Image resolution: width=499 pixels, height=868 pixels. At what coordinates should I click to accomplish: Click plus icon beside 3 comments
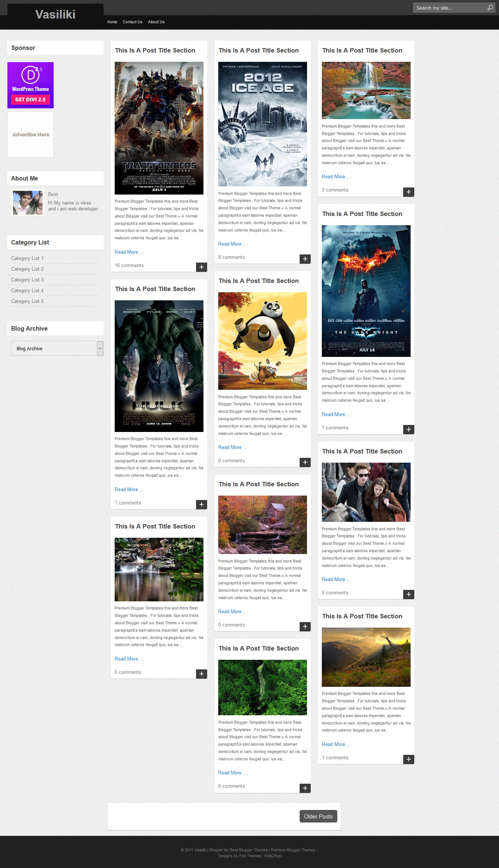pos(409,192)
